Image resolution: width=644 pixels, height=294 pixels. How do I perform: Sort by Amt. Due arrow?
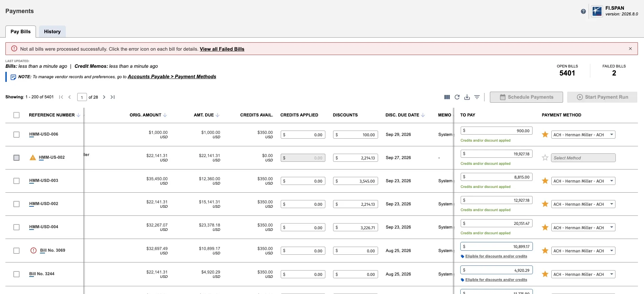coord(218,115)
